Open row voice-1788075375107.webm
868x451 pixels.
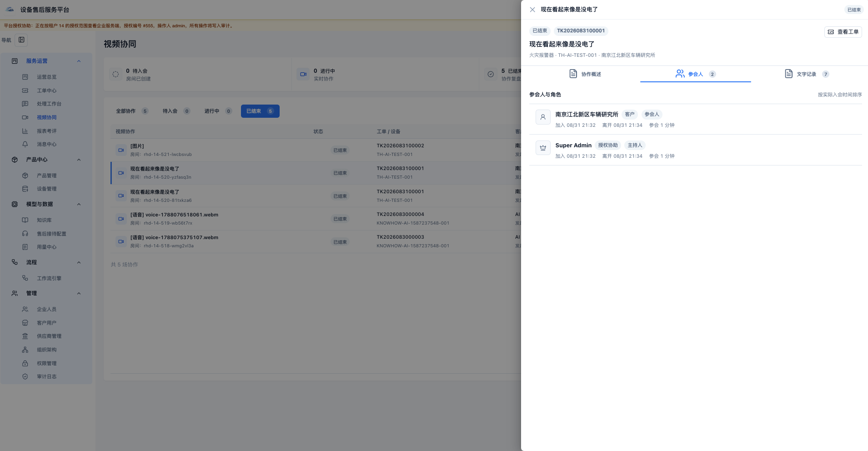click(x=316, y=241)
